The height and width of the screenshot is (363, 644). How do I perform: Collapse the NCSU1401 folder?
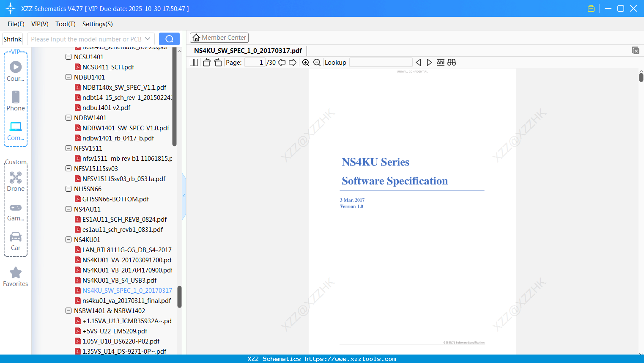69,57
